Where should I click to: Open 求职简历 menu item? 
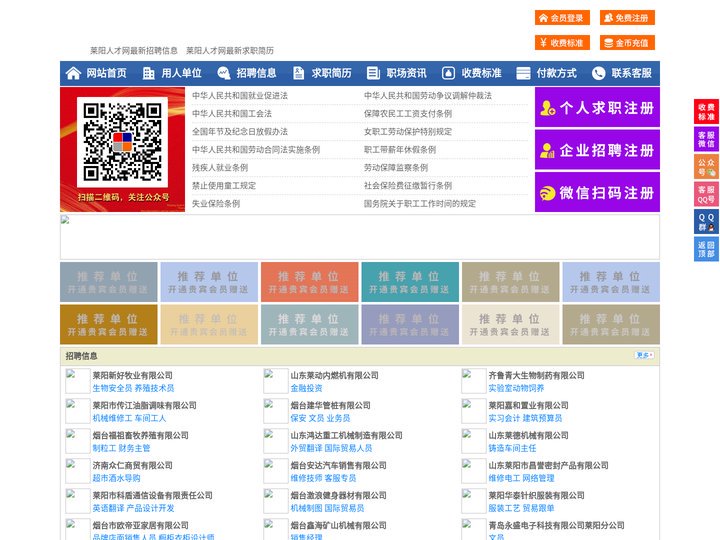[x=332, y=73]
